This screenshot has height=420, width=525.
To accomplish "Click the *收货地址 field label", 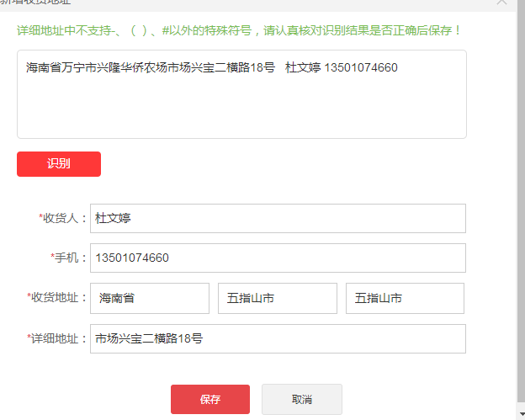I will pyautogui.click(x=57, y=297).
